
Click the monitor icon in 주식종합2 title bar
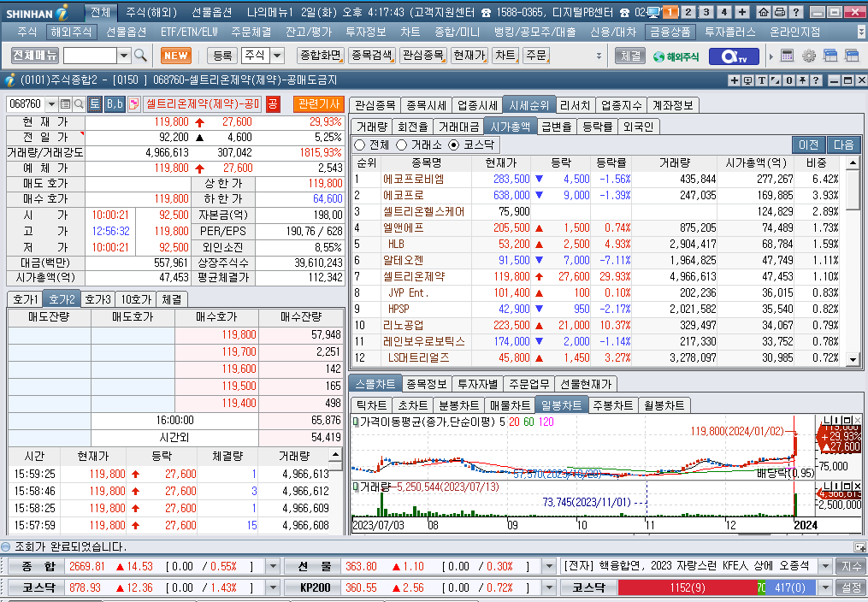coord(748,80)
